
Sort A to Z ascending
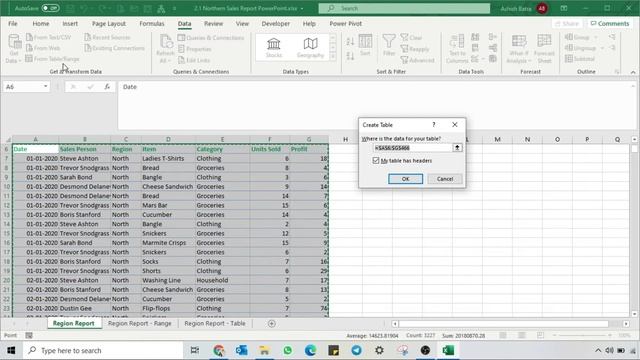[x=350, y=41]
